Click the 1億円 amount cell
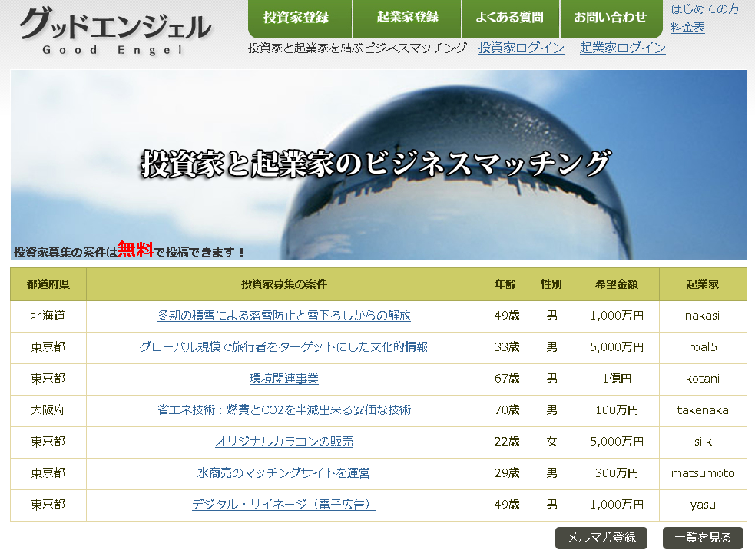 (617, 379)
